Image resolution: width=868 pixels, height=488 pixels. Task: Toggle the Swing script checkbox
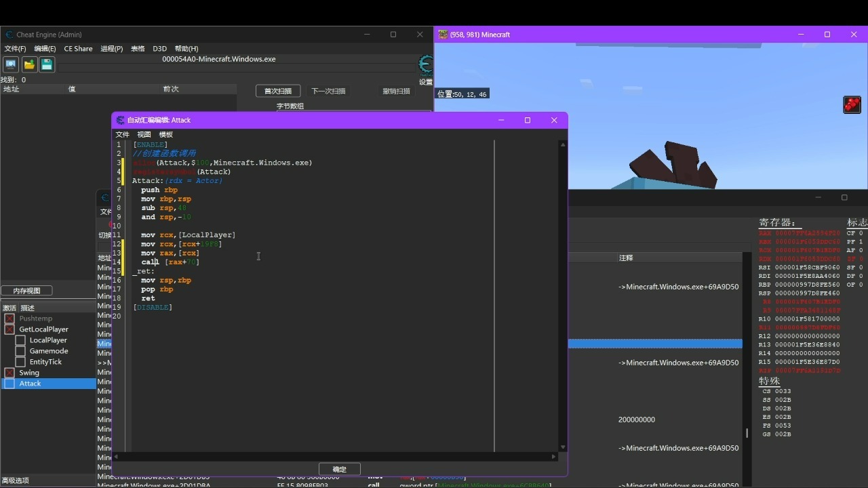(x=9, y=373)
